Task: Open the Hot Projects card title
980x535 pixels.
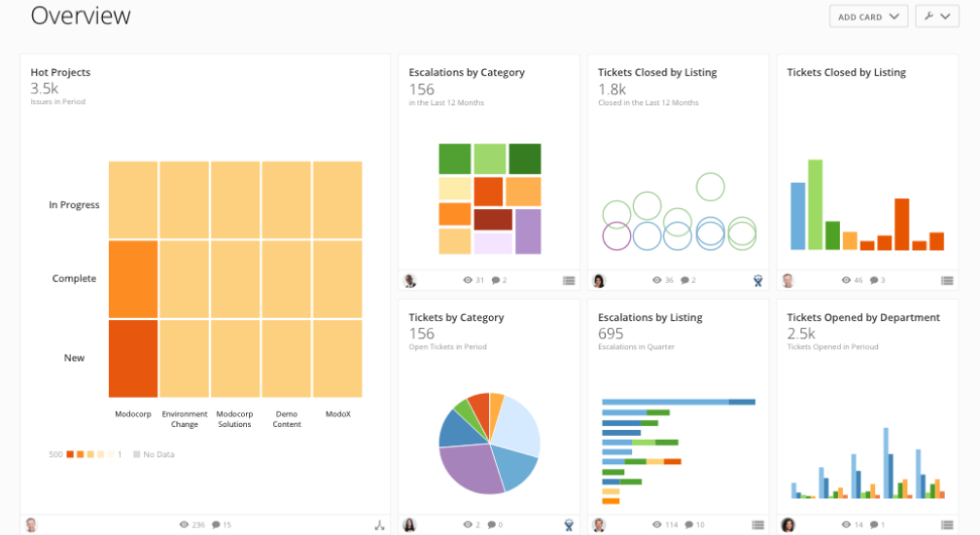Action: point(60,73)
